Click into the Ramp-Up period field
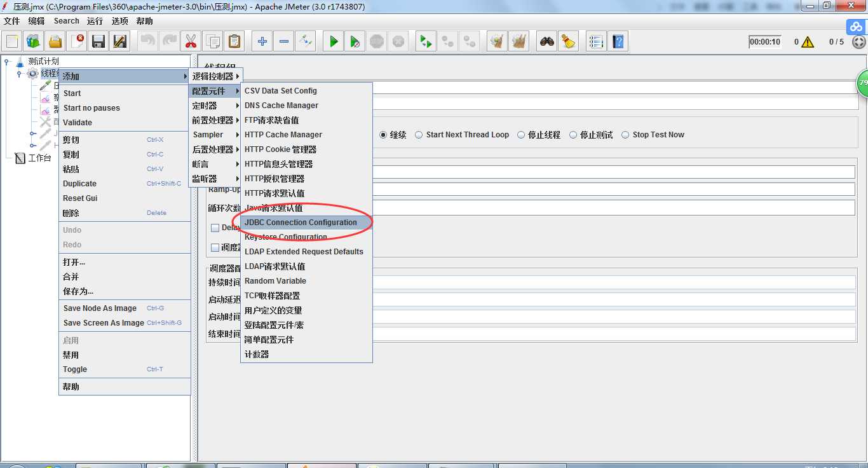 click(x=613, y=189)
